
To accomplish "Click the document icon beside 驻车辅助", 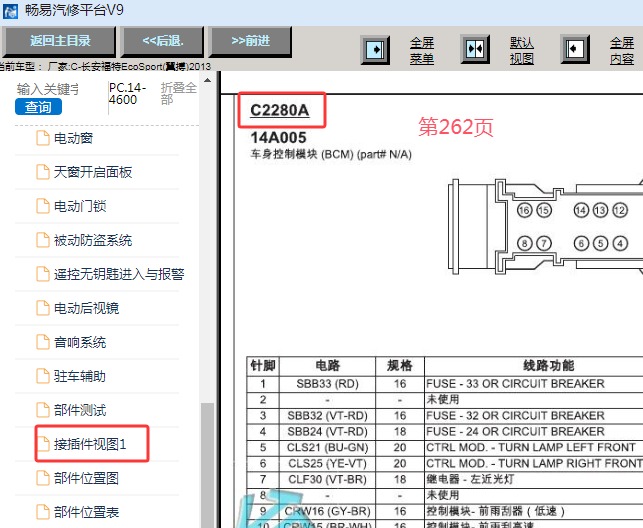I will click(x=43, y=376).
